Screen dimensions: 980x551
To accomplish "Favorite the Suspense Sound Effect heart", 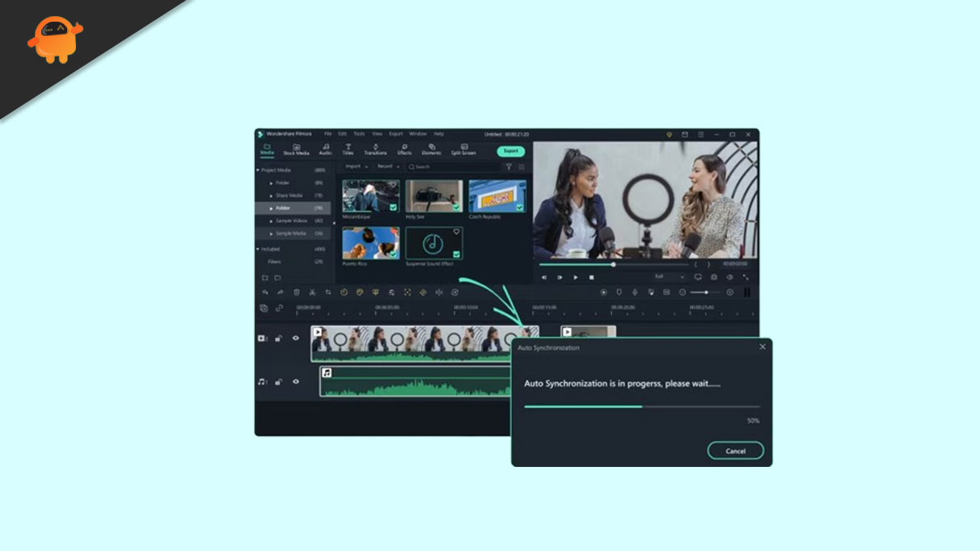I will tap(457, 232).
